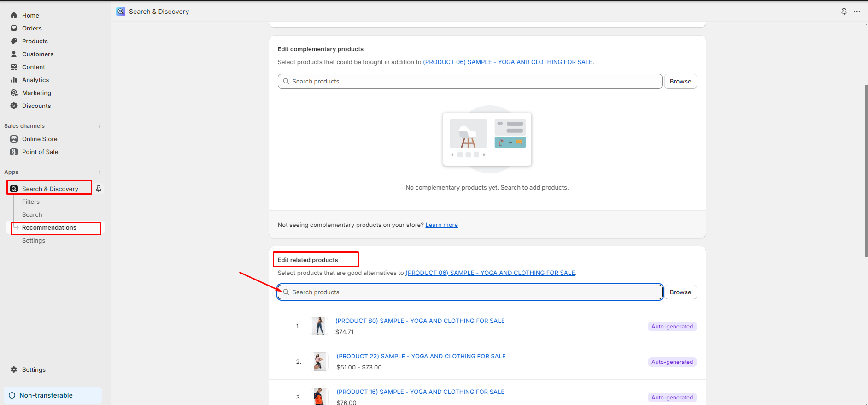Open Settings under Search & Discovery

[34, 240]
